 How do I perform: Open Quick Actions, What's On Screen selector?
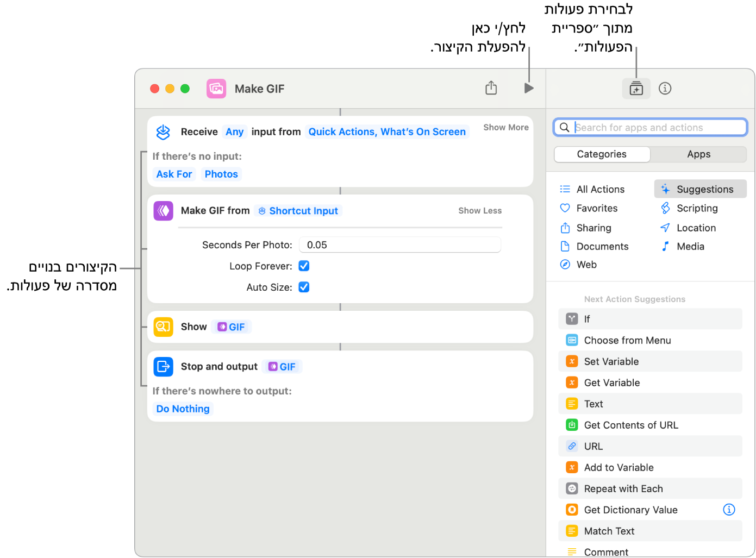coord(387,132)
